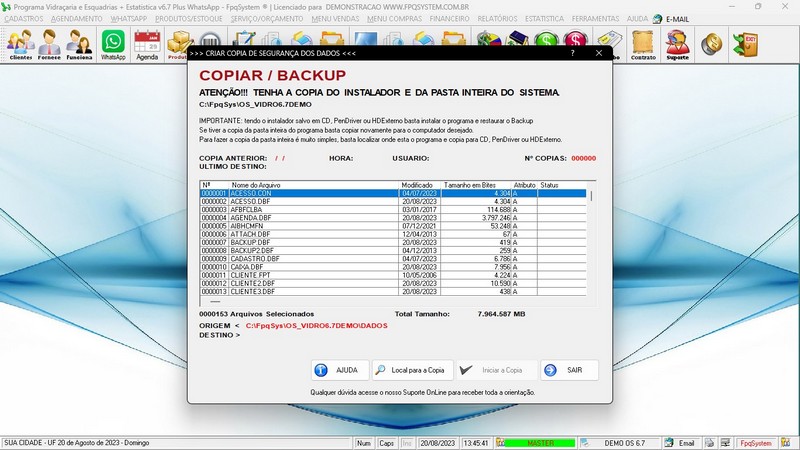The width and height of the screenshot is (800, 450).
Task: Select the CAIXA.DBF file row
Action: (x=393, y=267)
